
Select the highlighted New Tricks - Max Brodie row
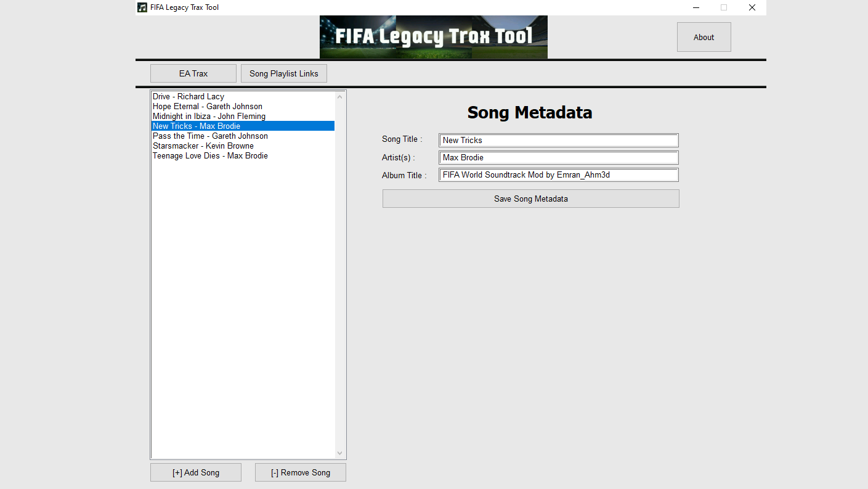coord(243,126)
